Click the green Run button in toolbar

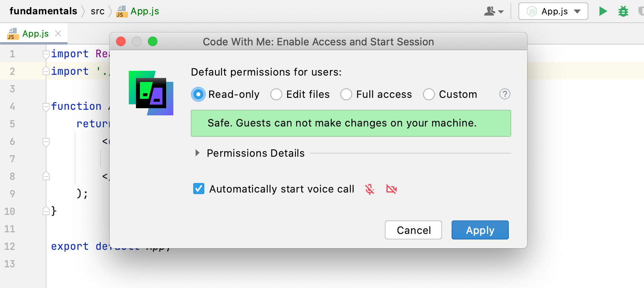[603, 11]
